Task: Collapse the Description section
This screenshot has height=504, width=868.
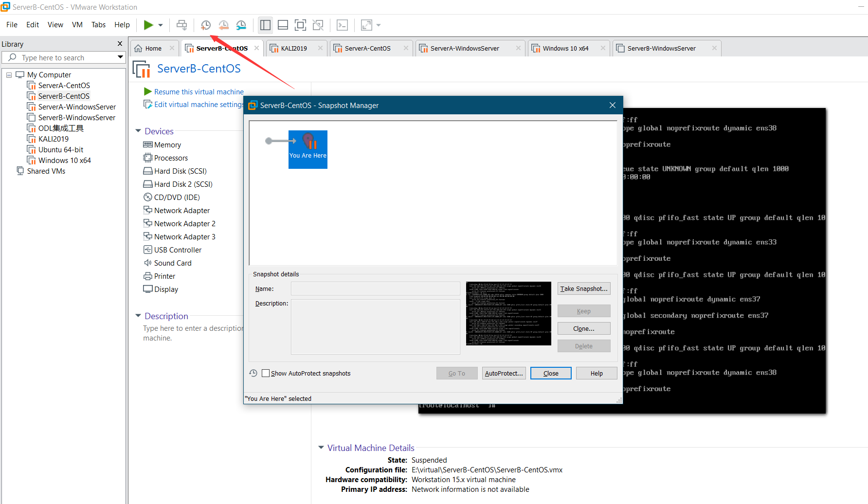Action: pos(138,316)
